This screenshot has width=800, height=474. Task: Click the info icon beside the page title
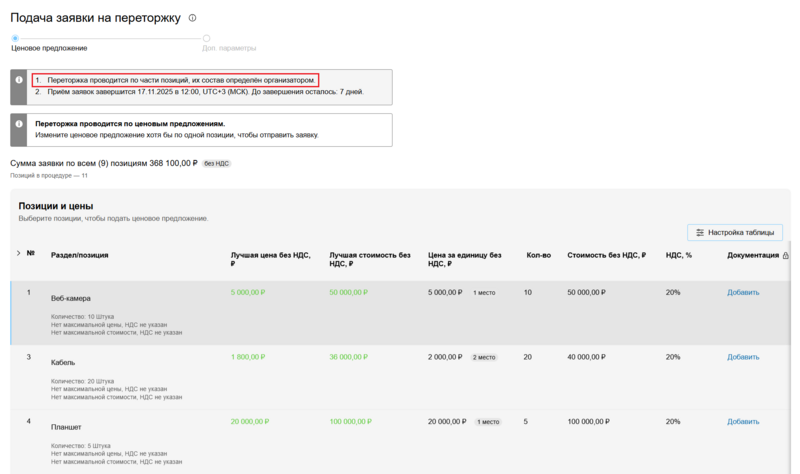coord(193,18)
